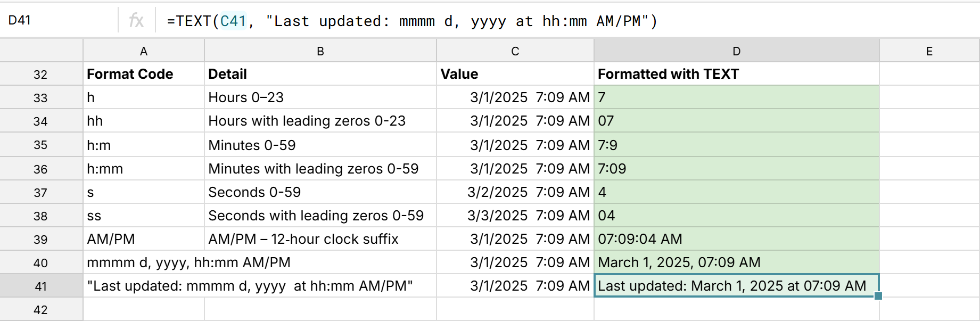Image resolution: width=980 pixels, height=321 pixels.
Task: Select row header 41
Action: point(41,286)
